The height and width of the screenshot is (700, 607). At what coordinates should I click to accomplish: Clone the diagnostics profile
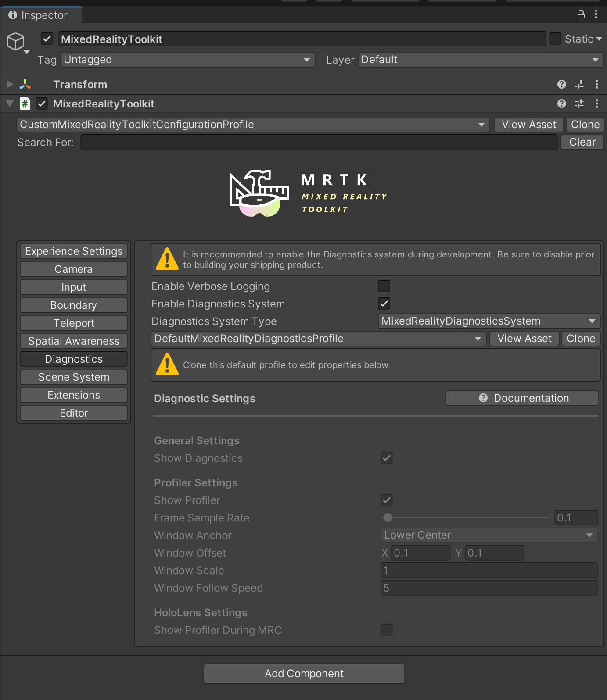(581, 339)
